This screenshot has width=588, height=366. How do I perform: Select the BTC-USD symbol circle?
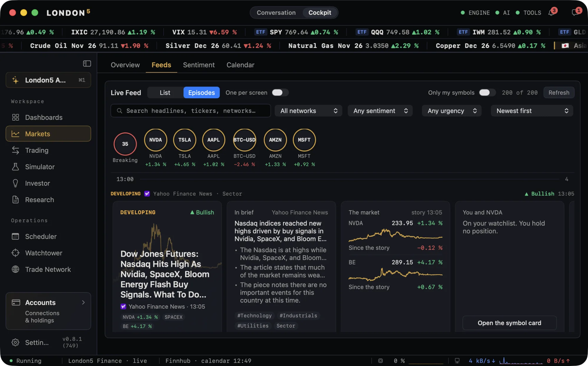(244, 140)
